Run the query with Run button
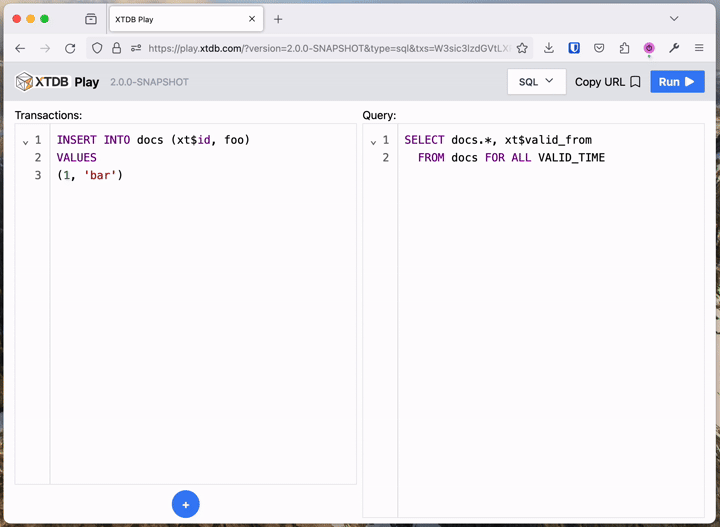This screenshot has width=720, height=527. [677, 82]
